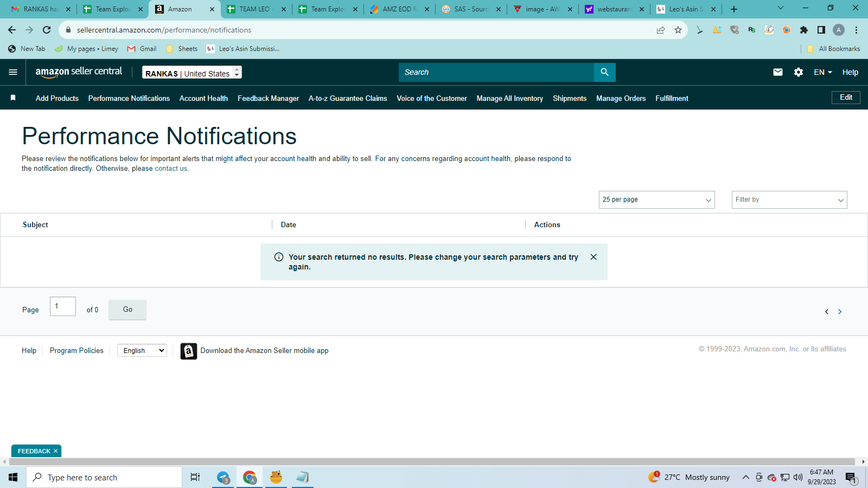Open the browser profile avatar
This screenshot has width=868, height=488.
click(x=839, y=30)
